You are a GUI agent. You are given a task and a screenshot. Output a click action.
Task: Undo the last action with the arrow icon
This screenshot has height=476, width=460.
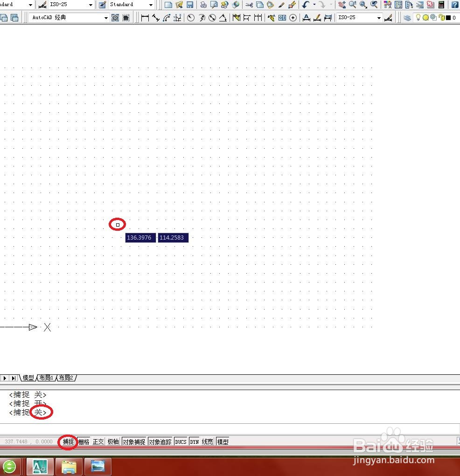pos(306,5)
